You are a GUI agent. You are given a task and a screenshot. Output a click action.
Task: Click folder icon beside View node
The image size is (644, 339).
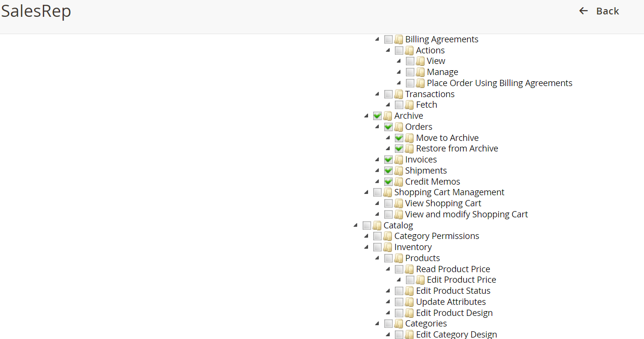(x=420, y=61)
